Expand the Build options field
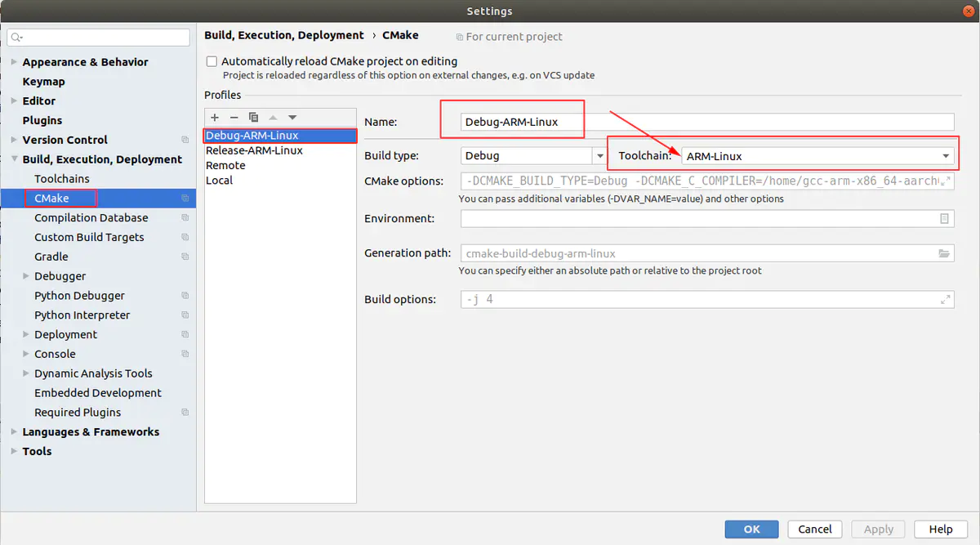 point(946,299)
